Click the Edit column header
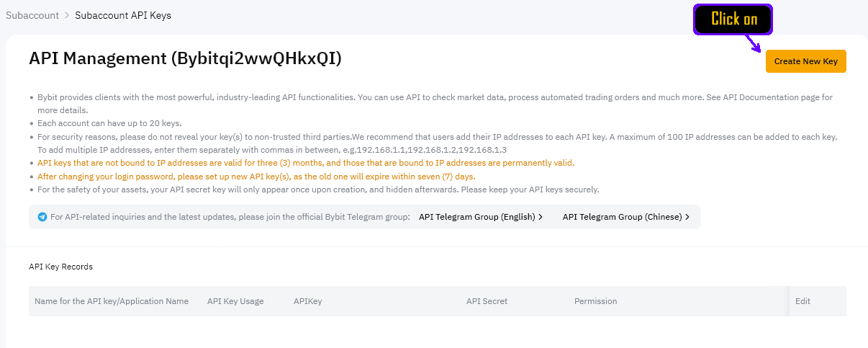Screen dimensions: 868x348 click(x=803, y=301)
